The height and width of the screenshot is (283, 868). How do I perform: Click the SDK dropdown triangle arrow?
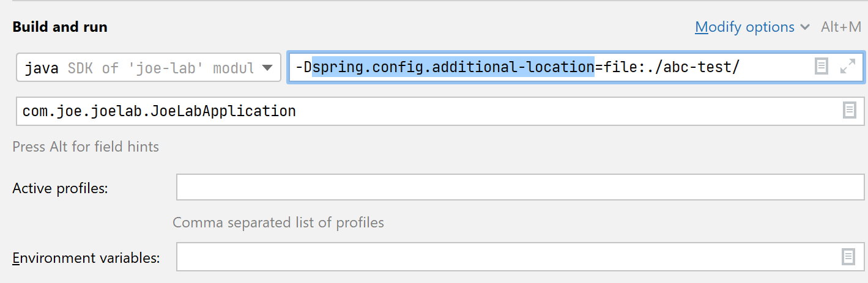click(267, 68)
